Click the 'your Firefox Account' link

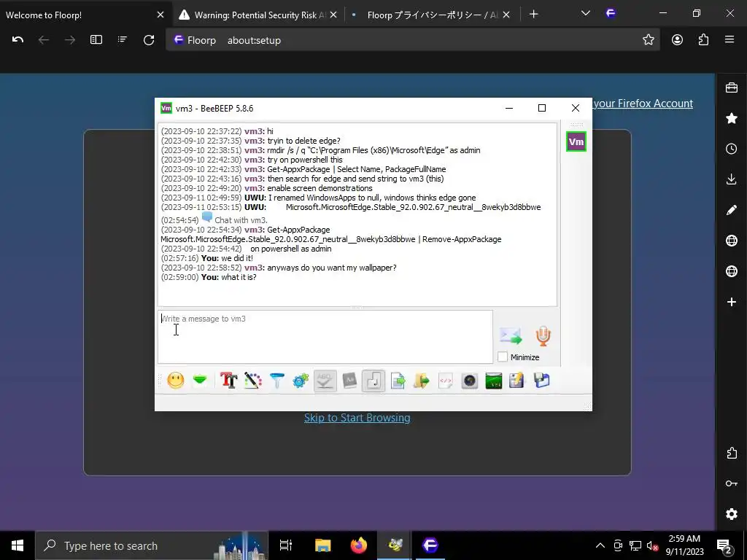[643, 104]
